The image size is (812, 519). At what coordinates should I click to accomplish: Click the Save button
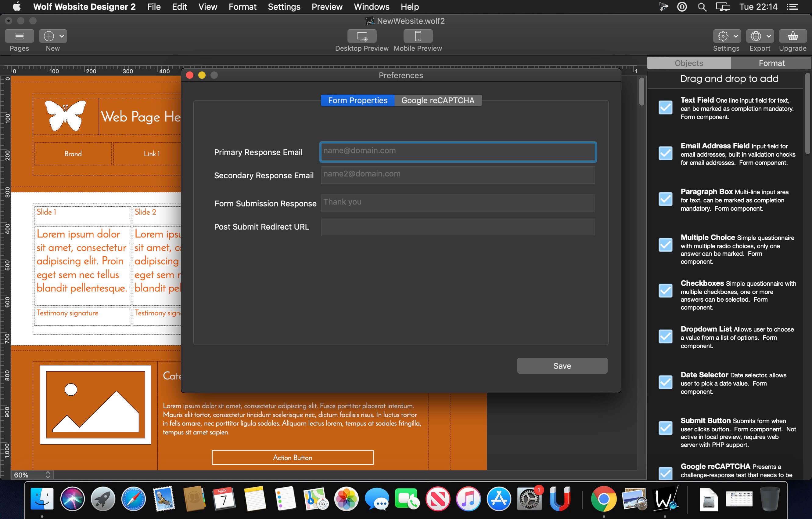(x=562, y=366)
